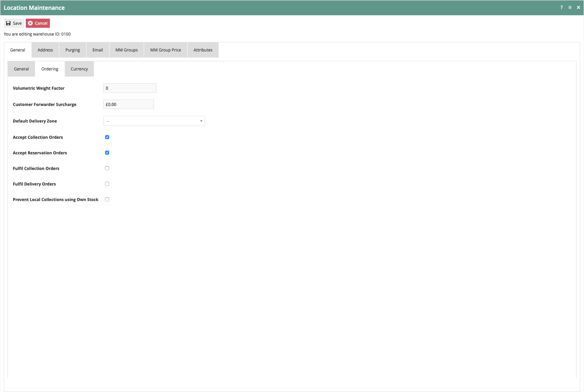Click the 'Volumetric Weight Factor' label
The image size is (584, 392).
tap(38, 88)
